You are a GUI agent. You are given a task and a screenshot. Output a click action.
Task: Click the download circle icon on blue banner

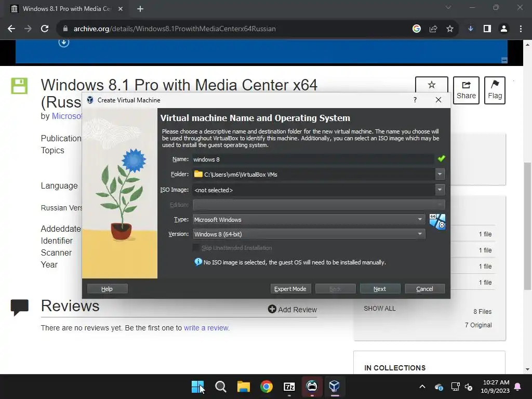click(x=64, y=43)
